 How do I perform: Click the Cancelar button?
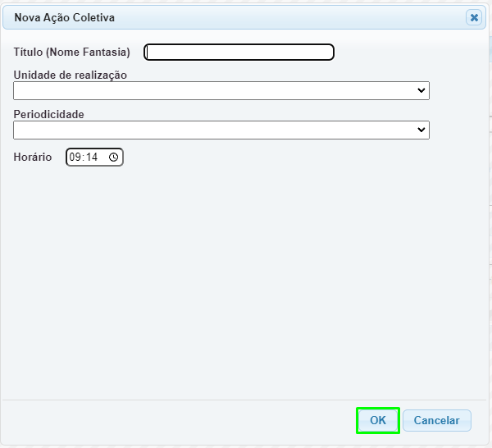pos(437,420)
